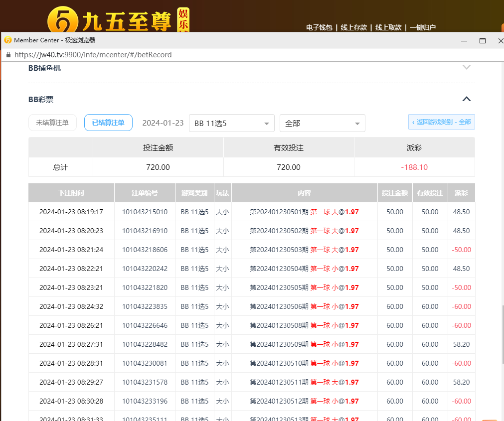Switch to 未结算注单 tab
Image resolution: width=504 pixels, height=421 pixels.
(x=52, y=123)
